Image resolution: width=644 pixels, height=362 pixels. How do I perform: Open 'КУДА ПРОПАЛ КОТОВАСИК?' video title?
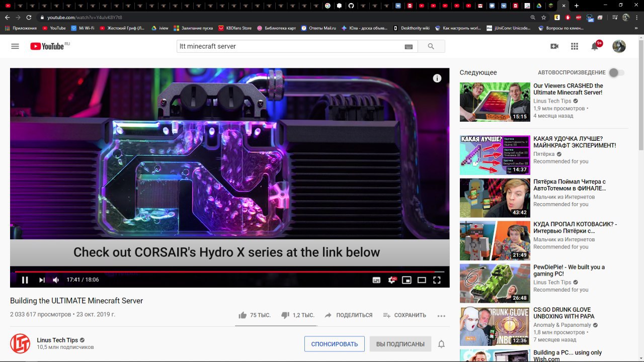click(x=575, y=227)
